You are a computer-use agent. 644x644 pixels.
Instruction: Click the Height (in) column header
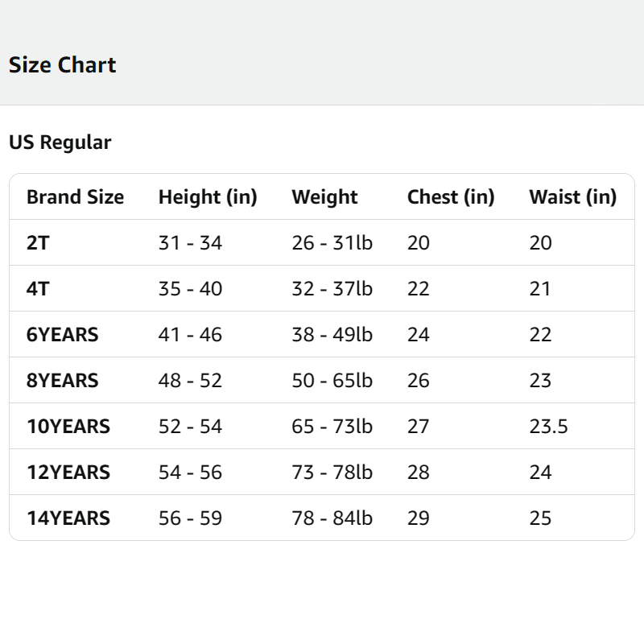pyautogui.click(x=207, y=197)
